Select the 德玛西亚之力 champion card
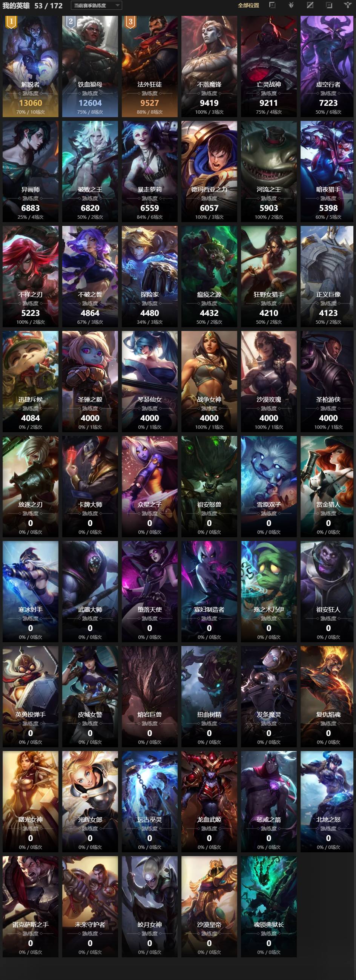 click(209, 171)
